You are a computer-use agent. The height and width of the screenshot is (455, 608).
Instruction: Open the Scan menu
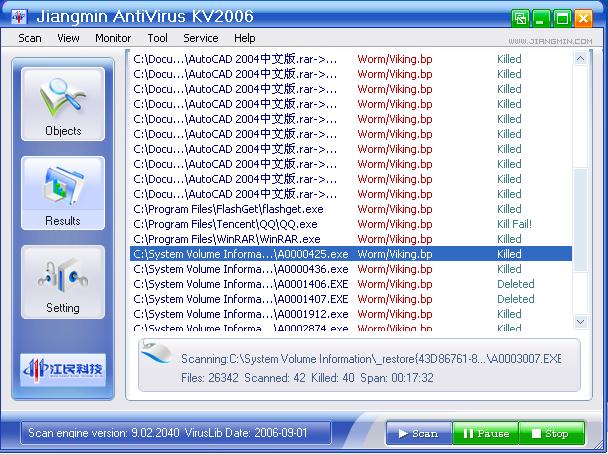pos(30,38)
